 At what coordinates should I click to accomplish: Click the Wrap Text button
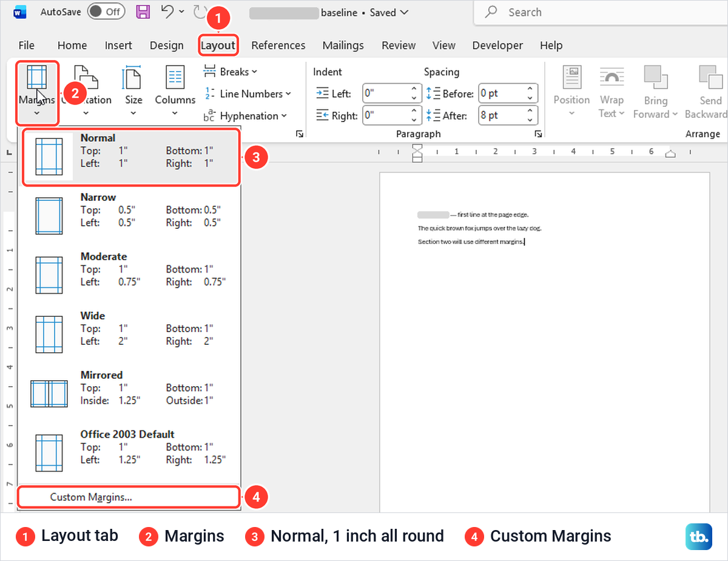(612, 92)
